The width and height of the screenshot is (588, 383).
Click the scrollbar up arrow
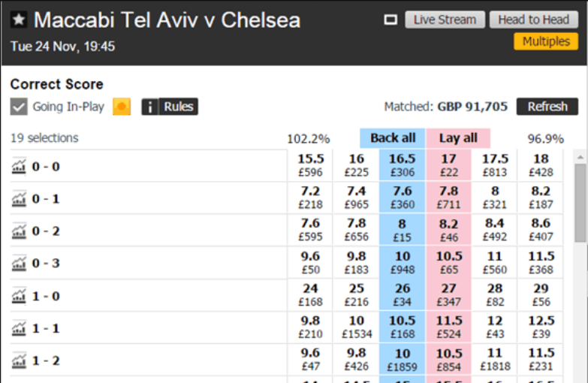click(580, 156)
